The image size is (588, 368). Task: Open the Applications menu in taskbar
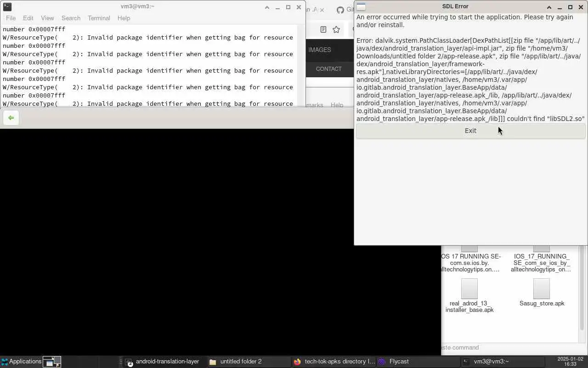[x=21, y=362]
